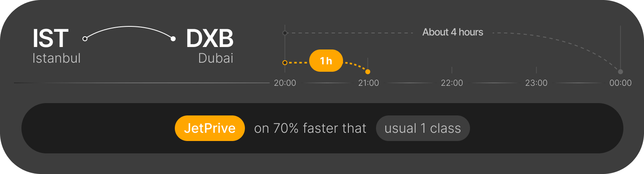The width and height of the screenshot is (644, 174).
Task: Select the IST origin airport code
Action: point(51,38)
